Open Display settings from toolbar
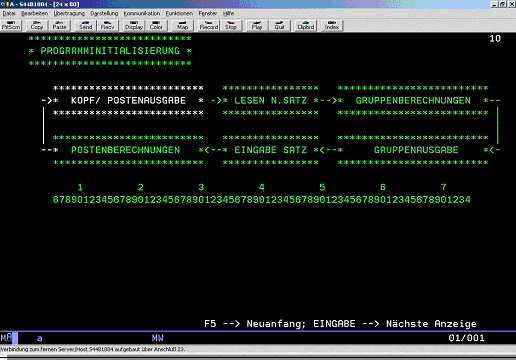 point(134,26)
